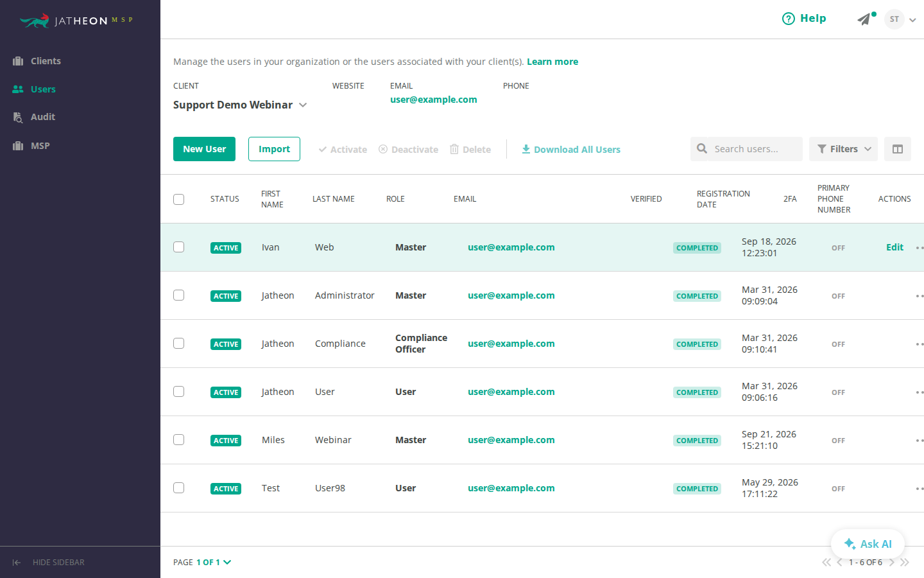This screenshot has width=924, height=578.
Task: Sort by the Last Name column header
Action: pyautogui.click(x=334, y=199)
